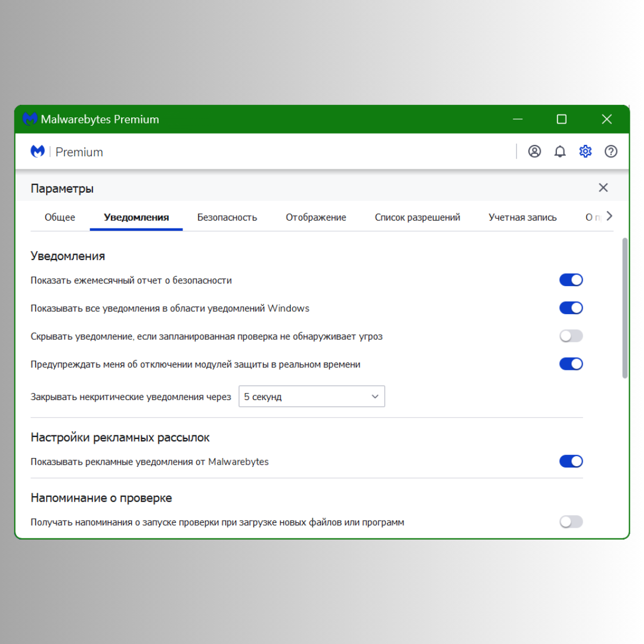644x644 pixels.
Task: Click the Malwarebytes logo in the header
Action: [x=38, y=151]
